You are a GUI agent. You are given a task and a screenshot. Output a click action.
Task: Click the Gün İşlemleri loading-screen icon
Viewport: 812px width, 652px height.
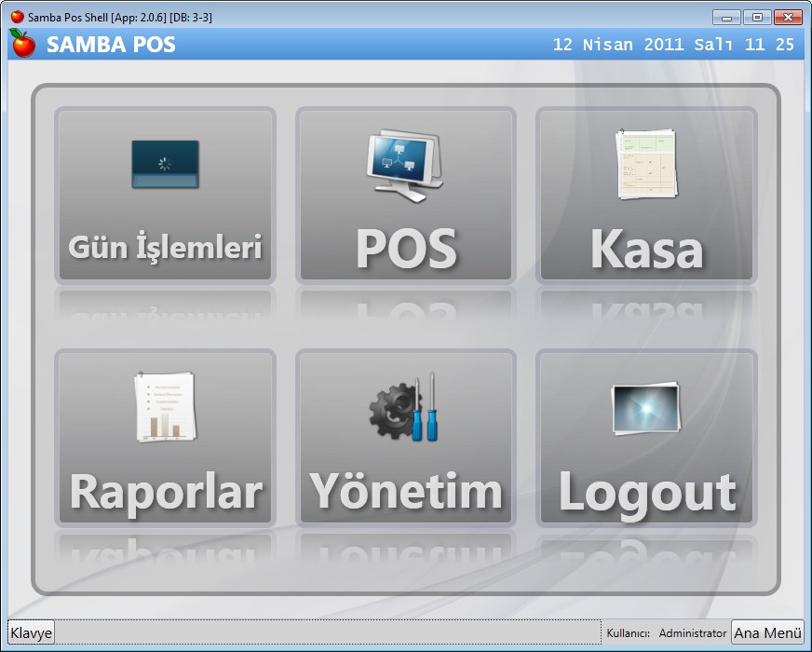(x=165, y=165)
